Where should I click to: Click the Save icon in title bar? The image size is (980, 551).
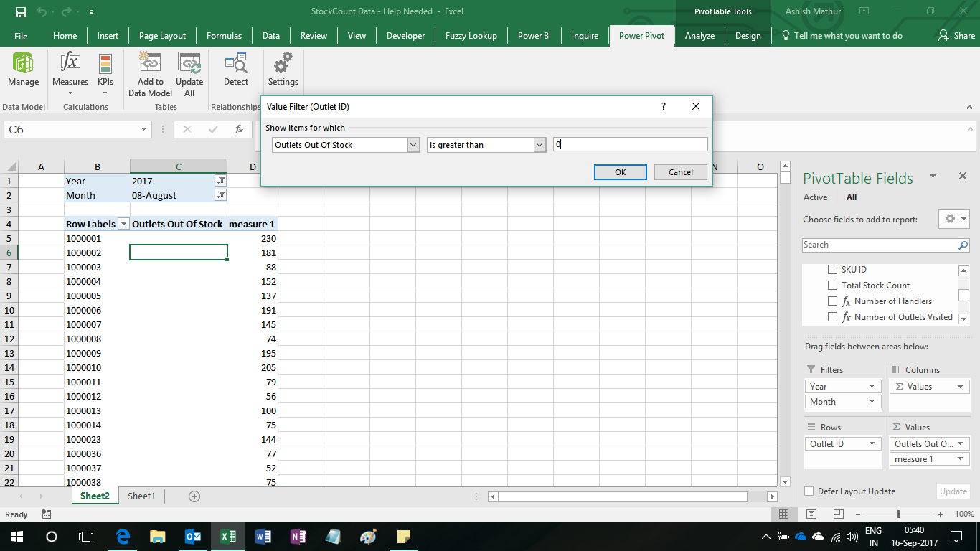(21, 12)
